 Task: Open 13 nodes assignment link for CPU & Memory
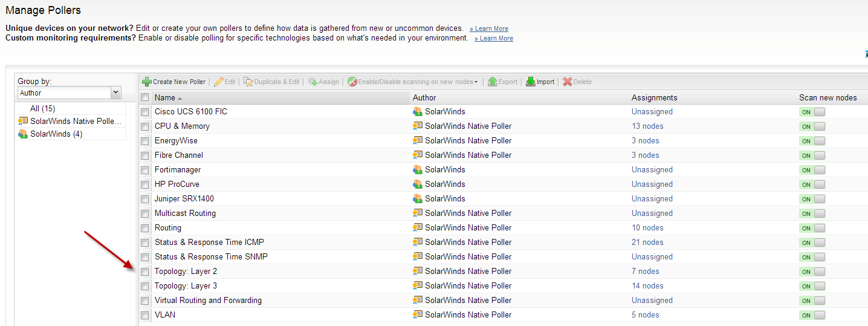pyautogui.click(x=647, y=126)
